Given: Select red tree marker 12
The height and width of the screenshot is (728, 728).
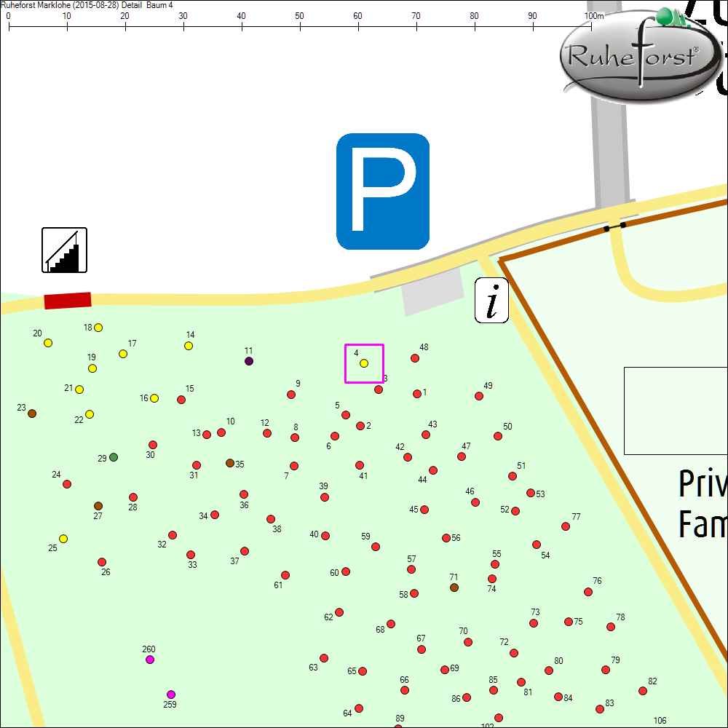Looking at the screenshot, I should (x=267, y=433).
